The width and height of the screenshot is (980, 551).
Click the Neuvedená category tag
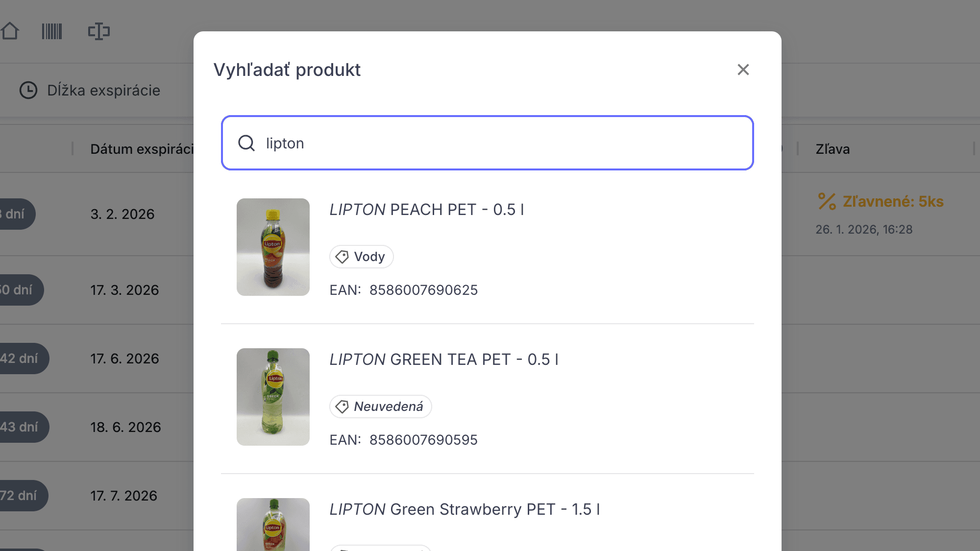(380, 407)
